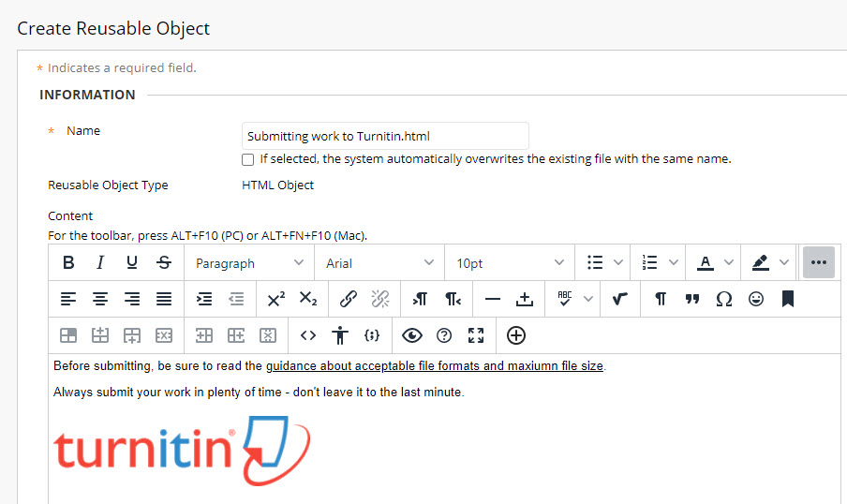847x504 pixels.
Task: Underline the selected text
Action: click(132, 262)
